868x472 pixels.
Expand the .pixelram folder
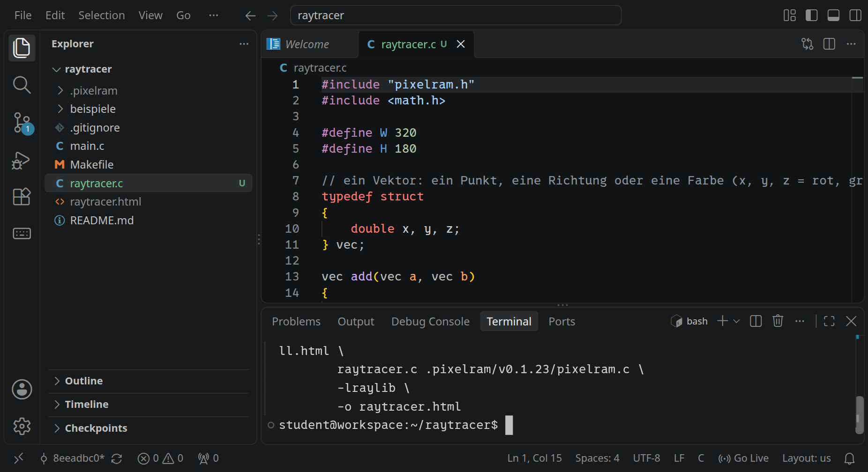148,90
